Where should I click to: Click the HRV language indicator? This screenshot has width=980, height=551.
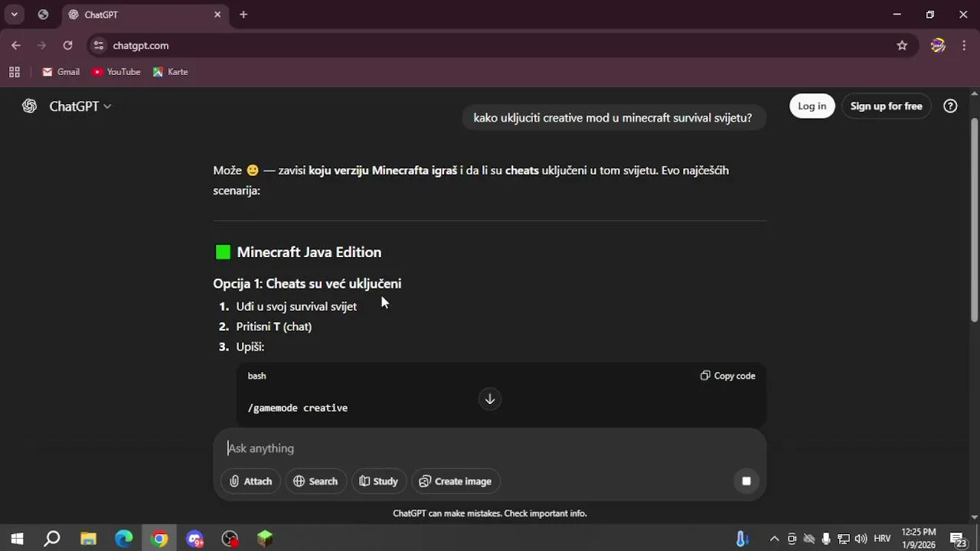(x=882, y=539)
